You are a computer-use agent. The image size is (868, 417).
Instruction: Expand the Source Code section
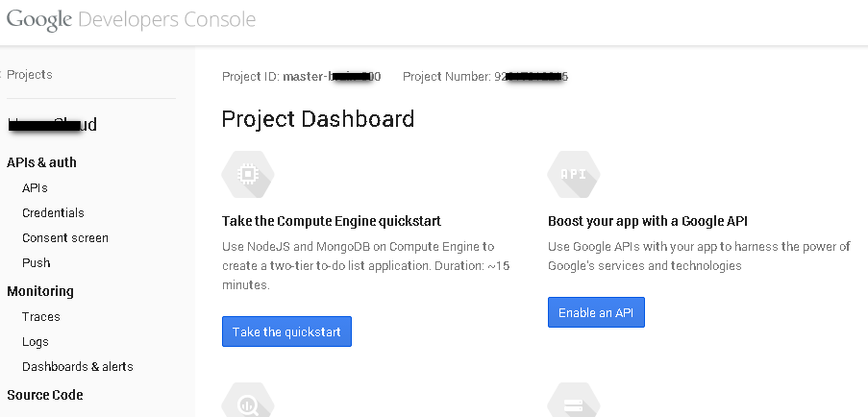click(45, 395)
